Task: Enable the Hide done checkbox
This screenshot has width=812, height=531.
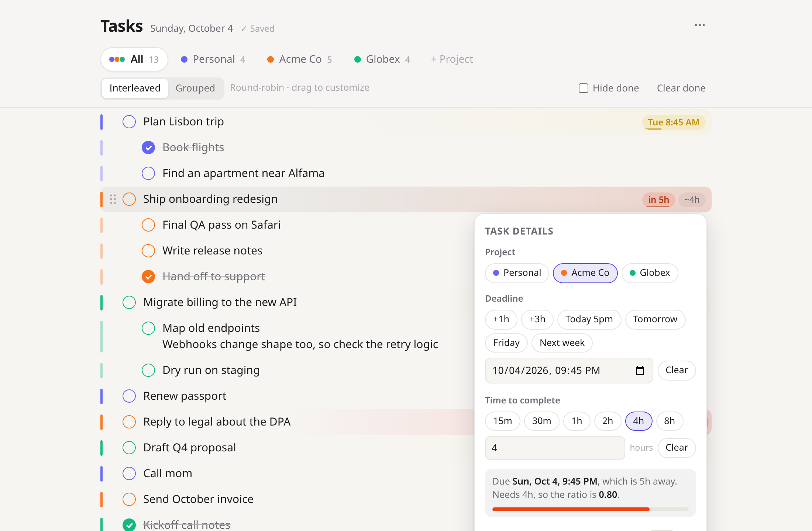Action: pos(584,88)
